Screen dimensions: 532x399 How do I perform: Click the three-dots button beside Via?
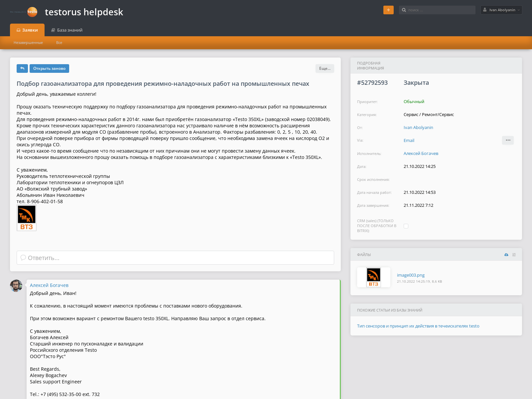(x=508, y=140)
